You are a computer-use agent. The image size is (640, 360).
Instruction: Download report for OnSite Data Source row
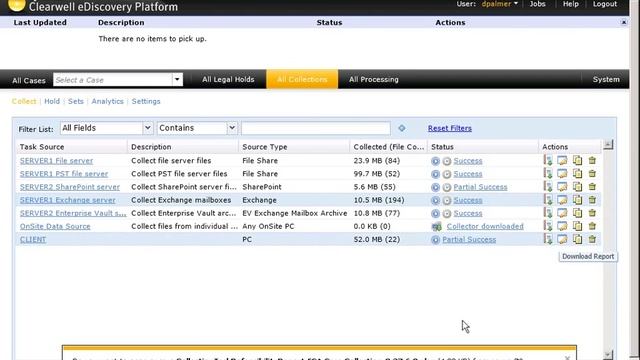pyautogui.click(x=548, y=226)
